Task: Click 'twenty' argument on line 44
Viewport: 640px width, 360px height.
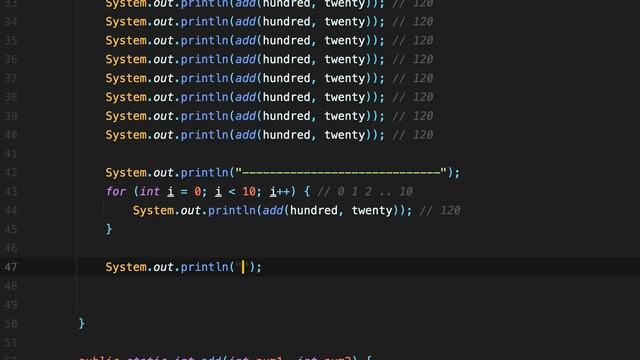Action: pos(372,211)
